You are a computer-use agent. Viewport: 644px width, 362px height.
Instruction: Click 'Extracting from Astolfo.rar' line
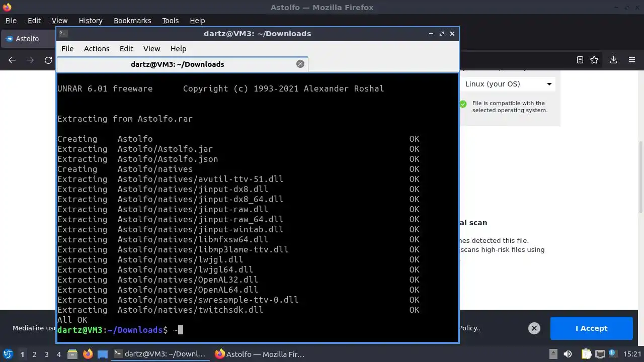click(125, 119)
